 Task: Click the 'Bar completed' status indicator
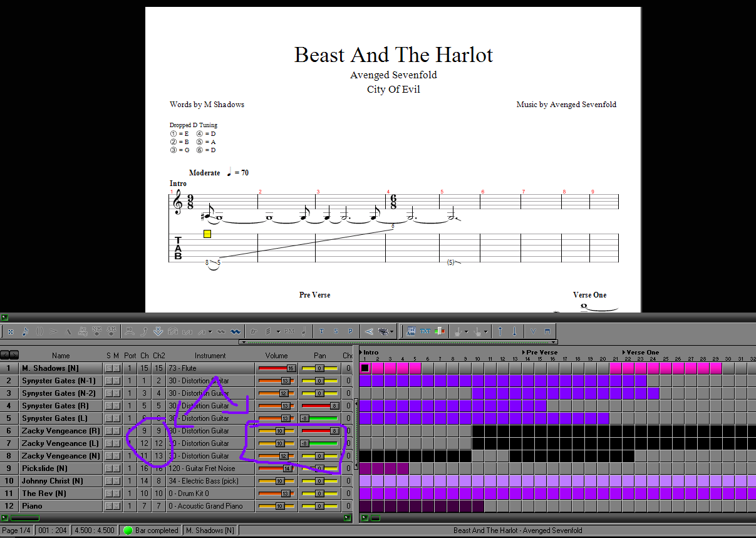tap(151, 530)
